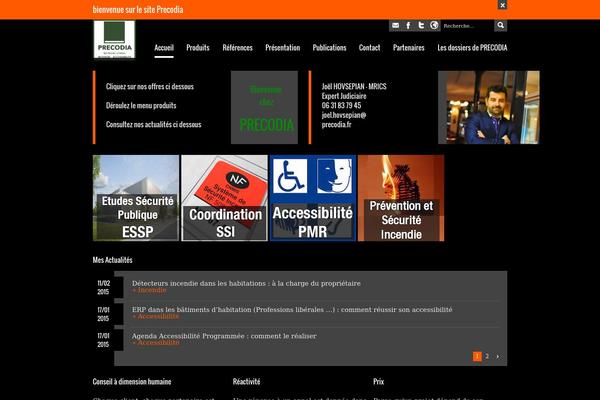
Task: Click the Réactivité heading
Action: point(246,382)
